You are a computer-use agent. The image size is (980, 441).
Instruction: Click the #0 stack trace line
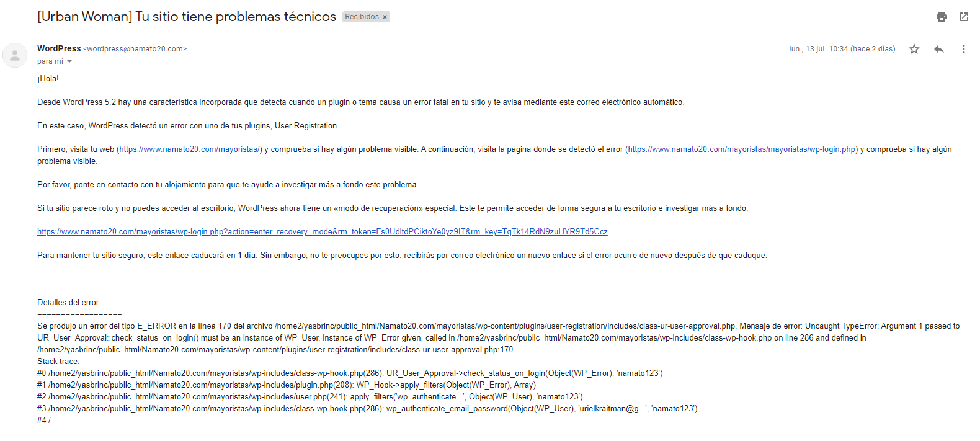[x=350, y=373]
